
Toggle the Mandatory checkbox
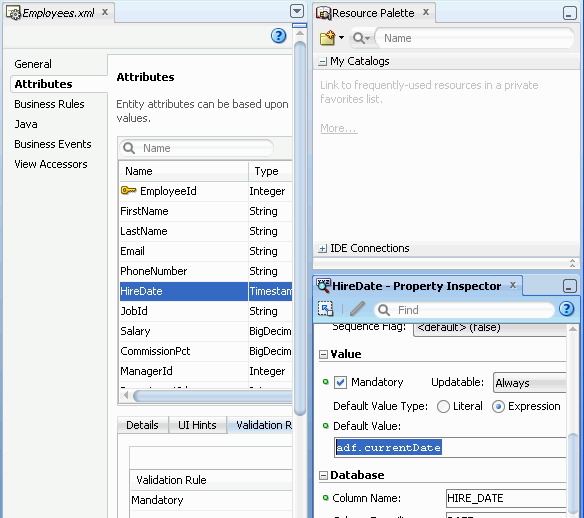(340, 382)
